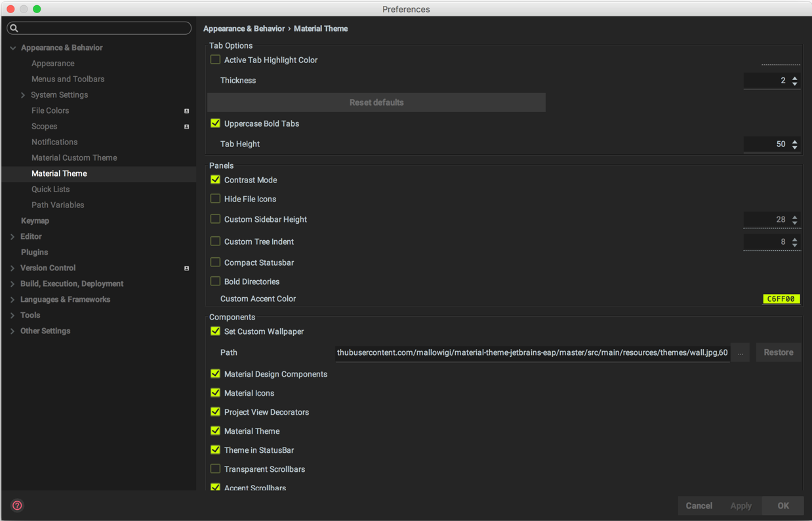Image resolution: width=812 pixels, height=521 pixels.
Task: Toggle Material Design Components checkbox
Action: pyautogui.click(x=215, y=374)
